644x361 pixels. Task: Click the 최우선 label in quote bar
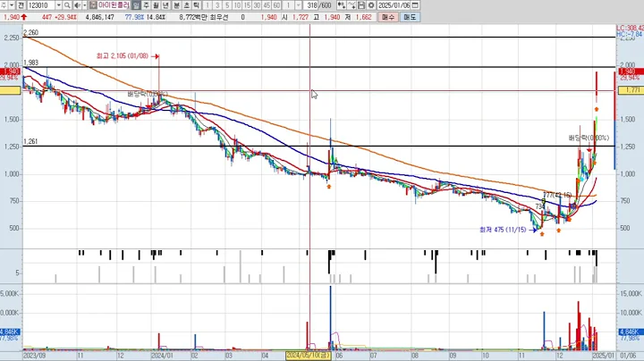[218, 17]
